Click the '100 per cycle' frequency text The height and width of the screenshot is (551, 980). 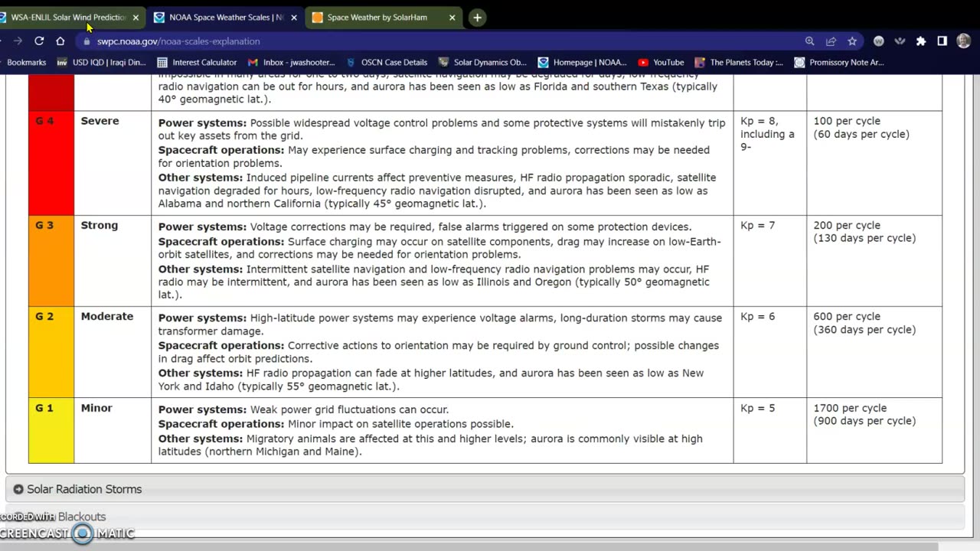(x=847, y=121)
